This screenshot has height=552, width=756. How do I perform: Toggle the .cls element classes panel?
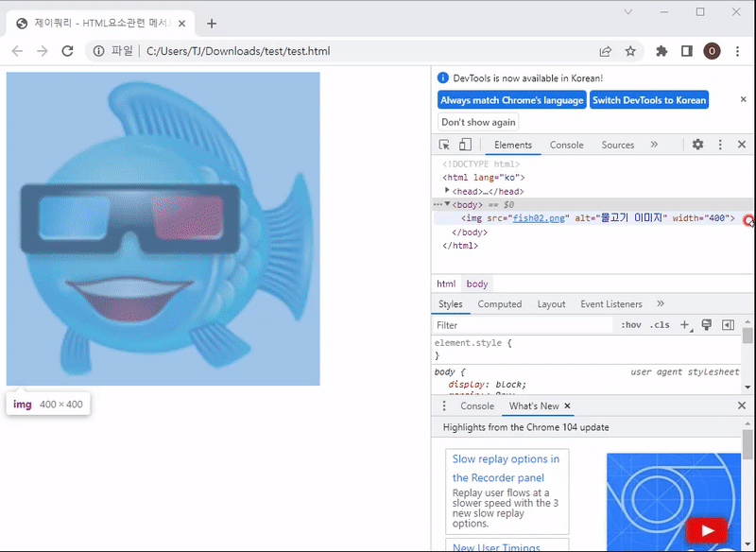tap(660, 325)
